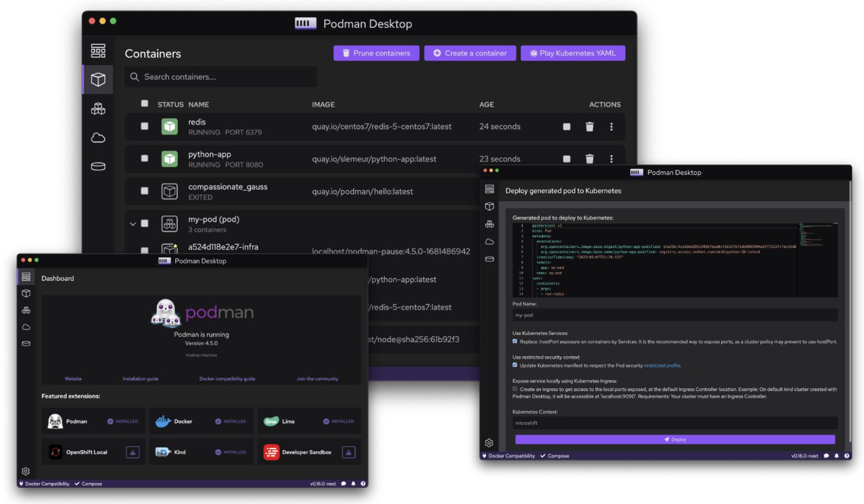
Task: Click redis running status icon
Action: pyautogui.click(x=169, y=126)
